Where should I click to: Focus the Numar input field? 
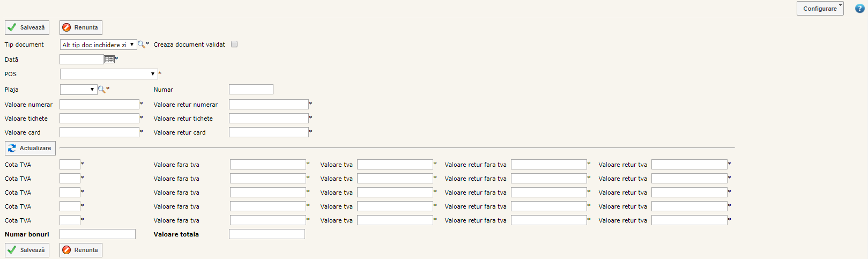coord(251,90)
